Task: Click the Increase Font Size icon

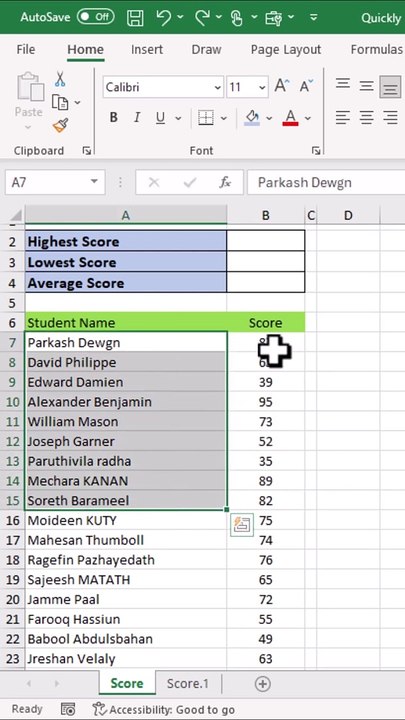Action: pos(282,86)
